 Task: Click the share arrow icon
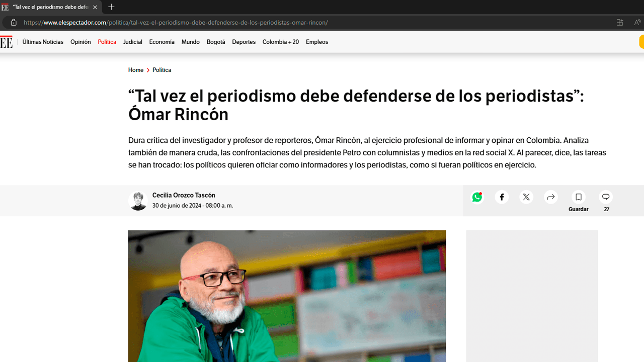click(x=551, y=197)
